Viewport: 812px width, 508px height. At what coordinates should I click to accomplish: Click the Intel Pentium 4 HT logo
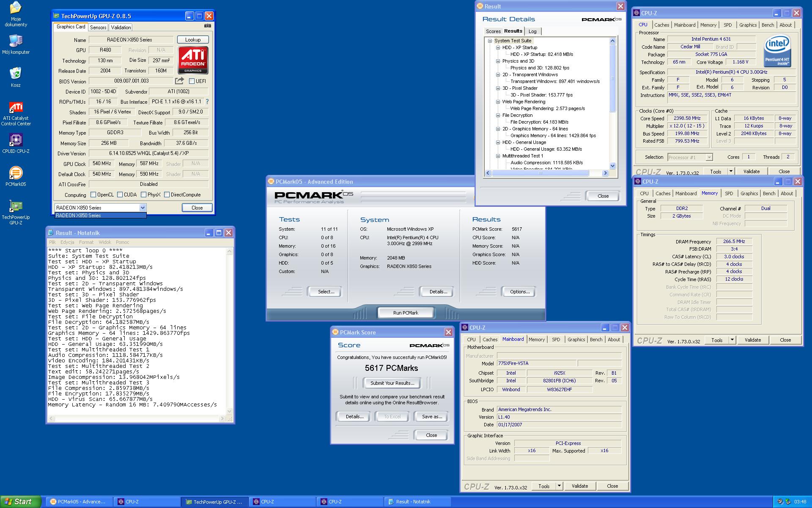click(778, 51)
